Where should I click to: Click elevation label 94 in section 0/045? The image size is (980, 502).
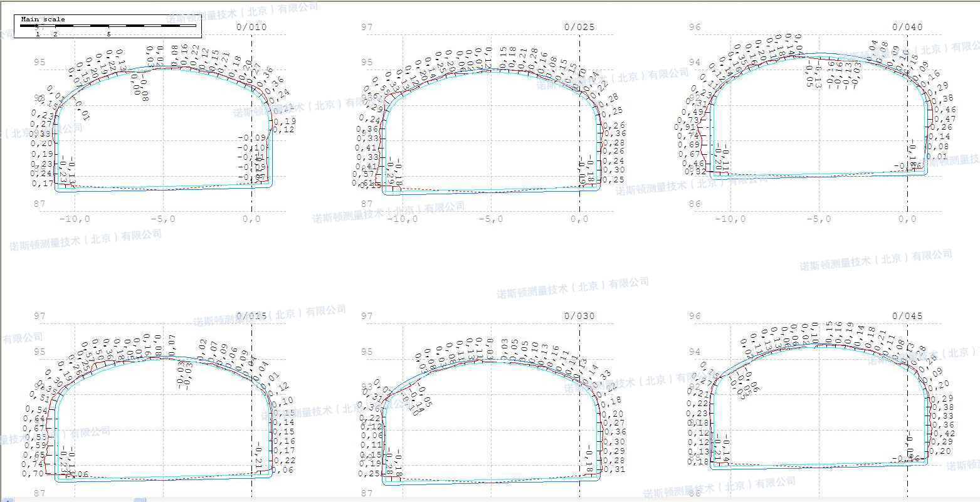(x=695, y=352)
